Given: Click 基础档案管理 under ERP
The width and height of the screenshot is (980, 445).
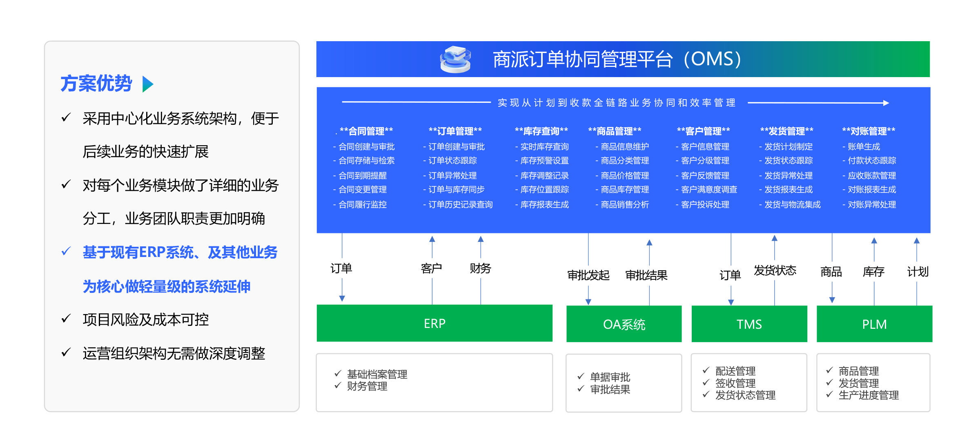Looking at the screenshot, I should coord(377,374).
